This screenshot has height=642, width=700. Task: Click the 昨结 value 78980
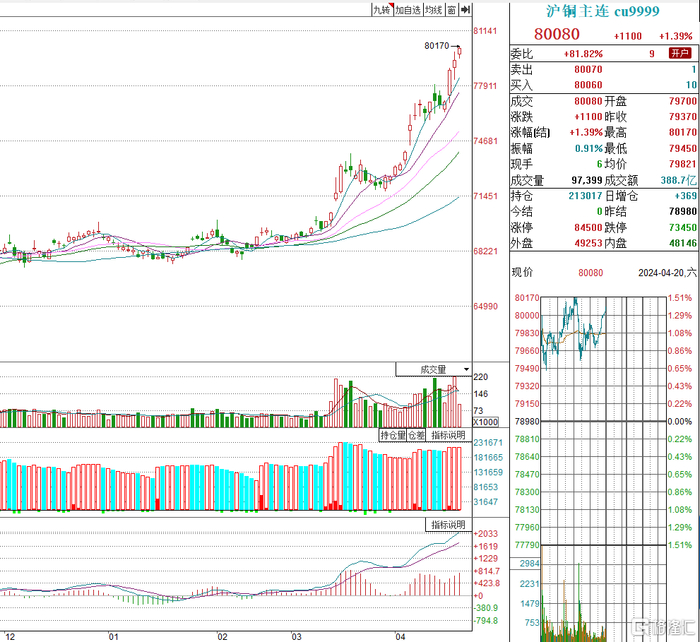[x=683, y=211]
